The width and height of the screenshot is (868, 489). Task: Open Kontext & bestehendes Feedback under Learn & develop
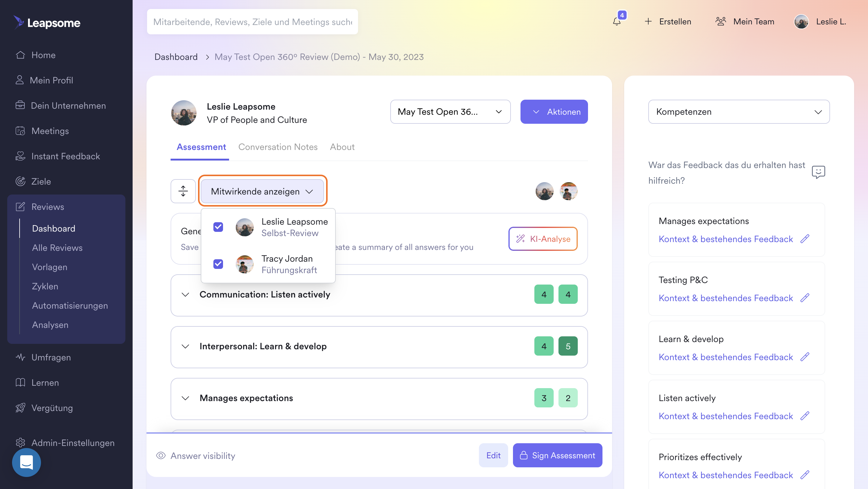pos(725,357)
